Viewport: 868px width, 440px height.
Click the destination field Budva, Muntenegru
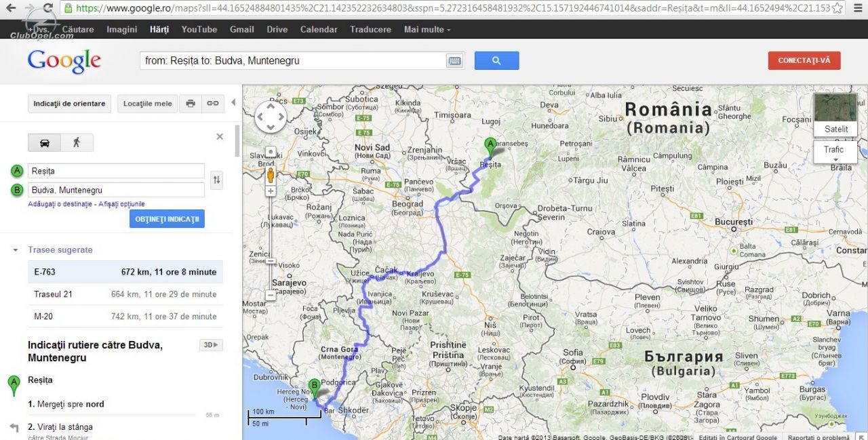point(116,191)
